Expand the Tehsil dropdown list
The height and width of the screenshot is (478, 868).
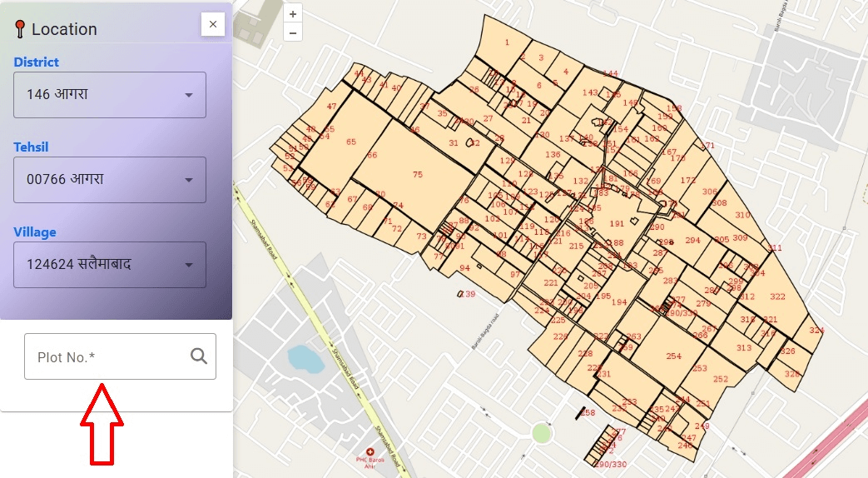click(109, 179)
